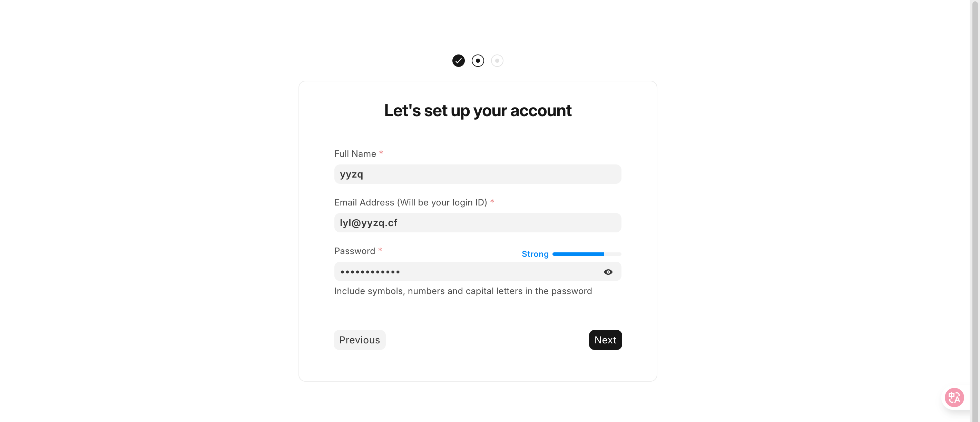Open the pink translate floating icon
Screen dimensions: 980x422
954,397
